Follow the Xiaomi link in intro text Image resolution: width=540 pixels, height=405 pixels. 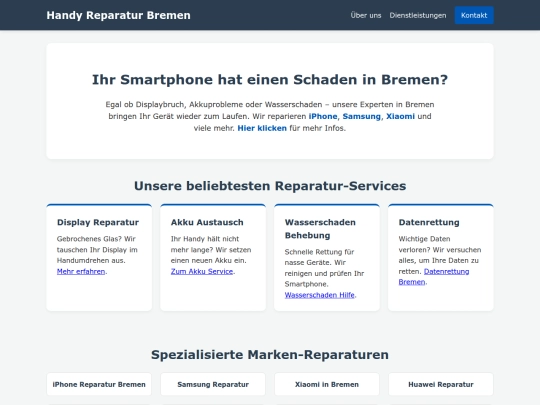click(x=400, y=116)
